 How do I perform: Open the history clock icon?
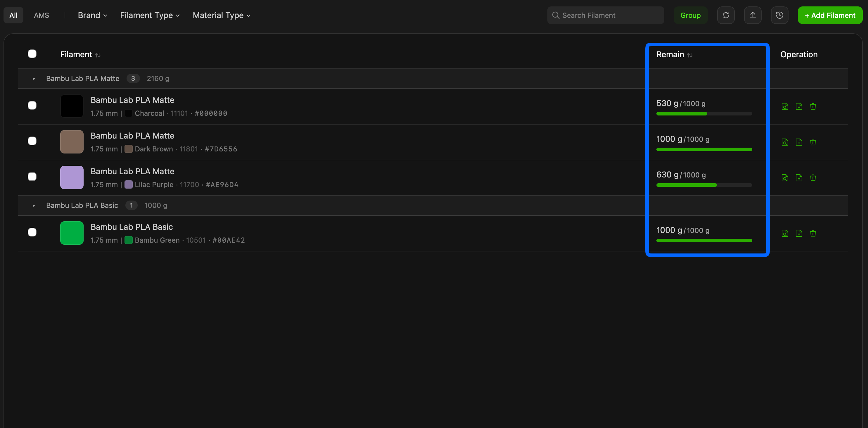pyautogui.click(x=780, y=15)
